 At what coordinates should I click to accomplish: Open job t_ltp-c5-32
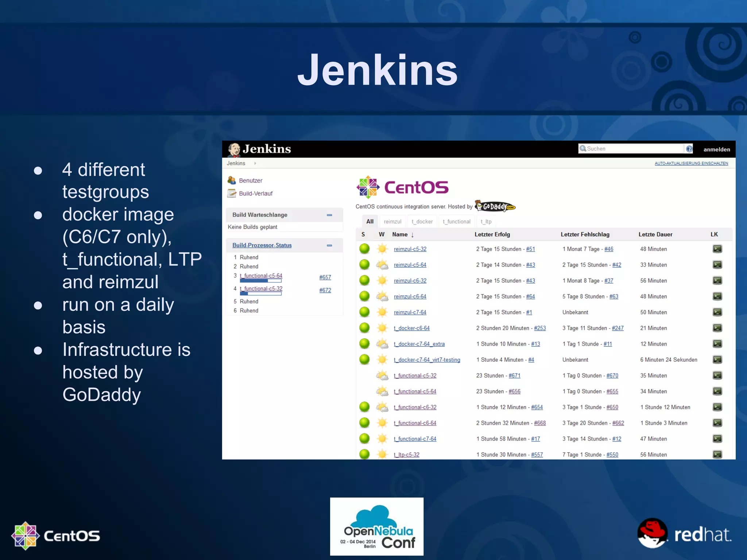click(x=406, y=455)
